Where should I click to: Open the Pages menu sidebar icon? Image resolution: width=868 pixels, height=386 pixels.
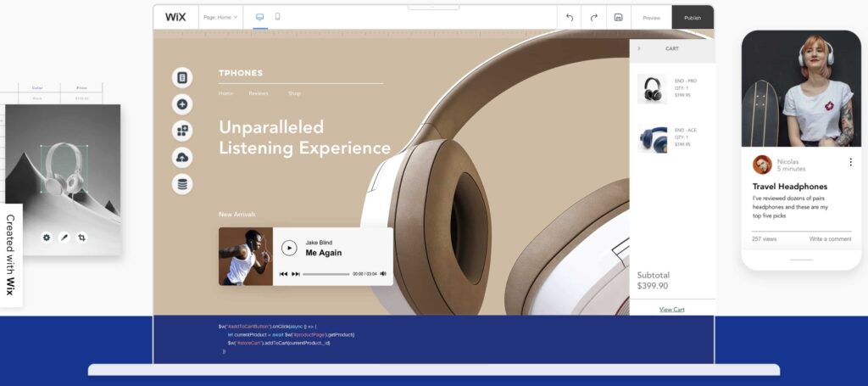coord(182,78)
